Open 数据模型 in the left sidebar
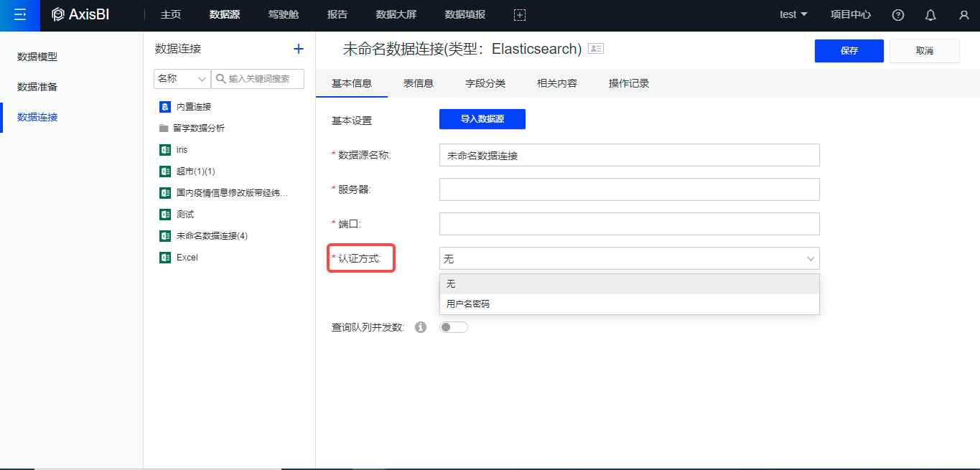 coord(37,57)
